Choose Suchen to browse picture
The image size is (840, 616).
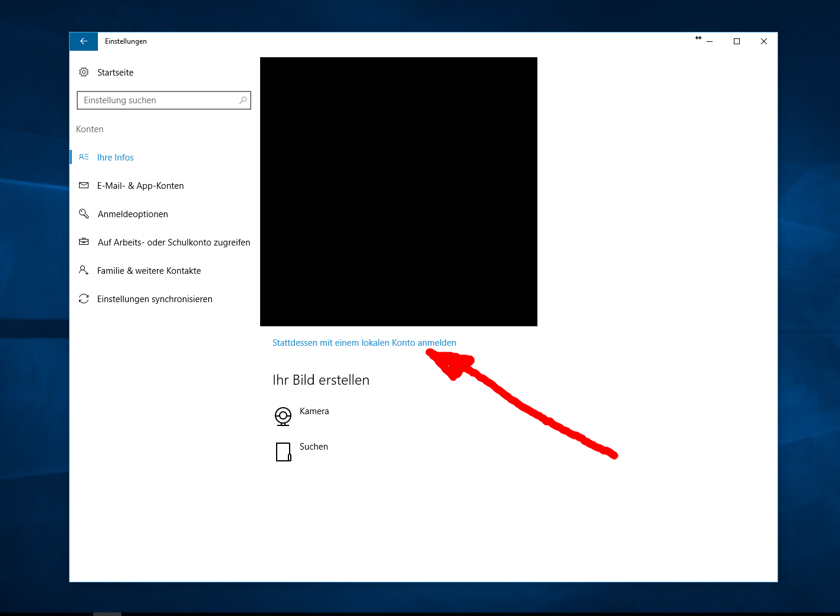[314, 447]
